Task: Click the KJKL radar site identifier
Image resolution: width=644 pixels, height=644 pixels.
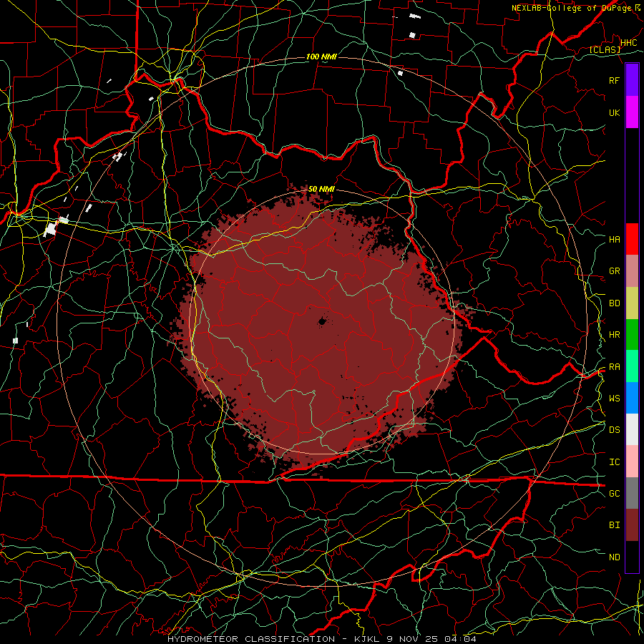Action: 367,639
